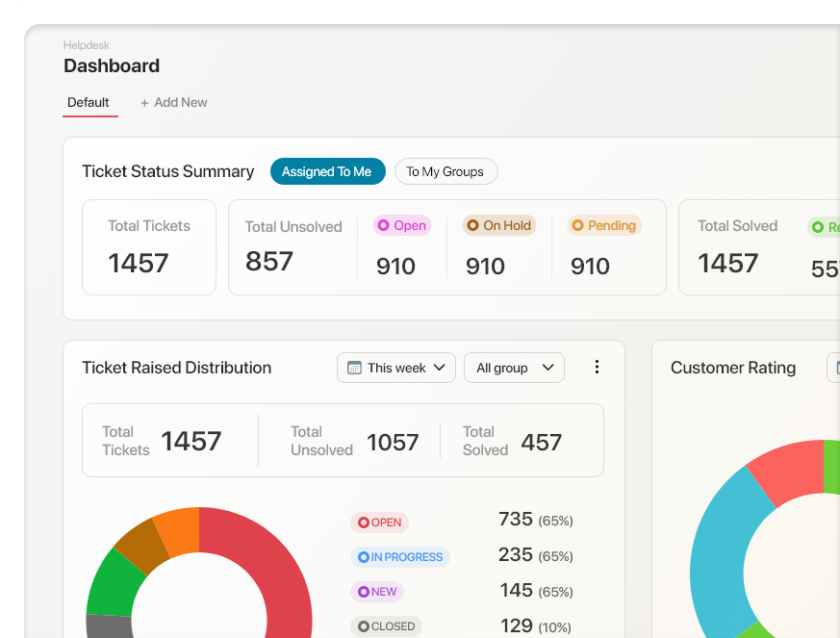Screen dimensions: 840x638
Task: Click the Customer Rating heading
Action: 733,368
